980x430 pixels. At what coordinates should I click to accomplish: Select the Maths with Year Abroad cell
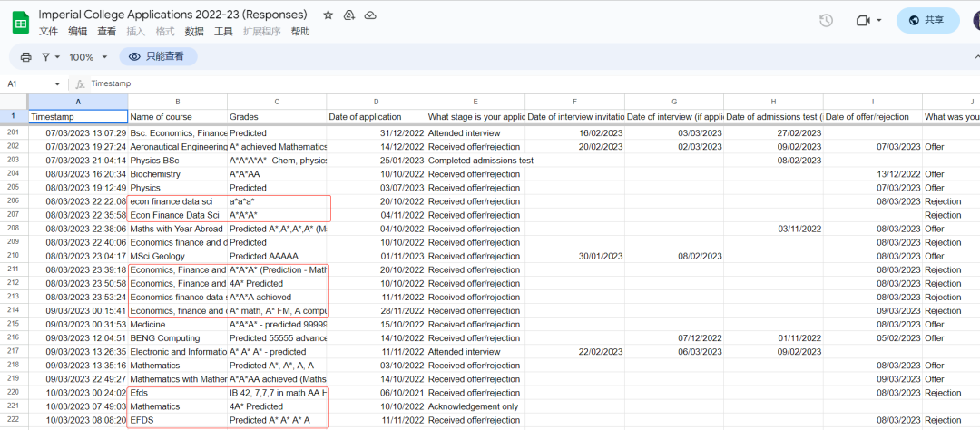click(178, 229)
